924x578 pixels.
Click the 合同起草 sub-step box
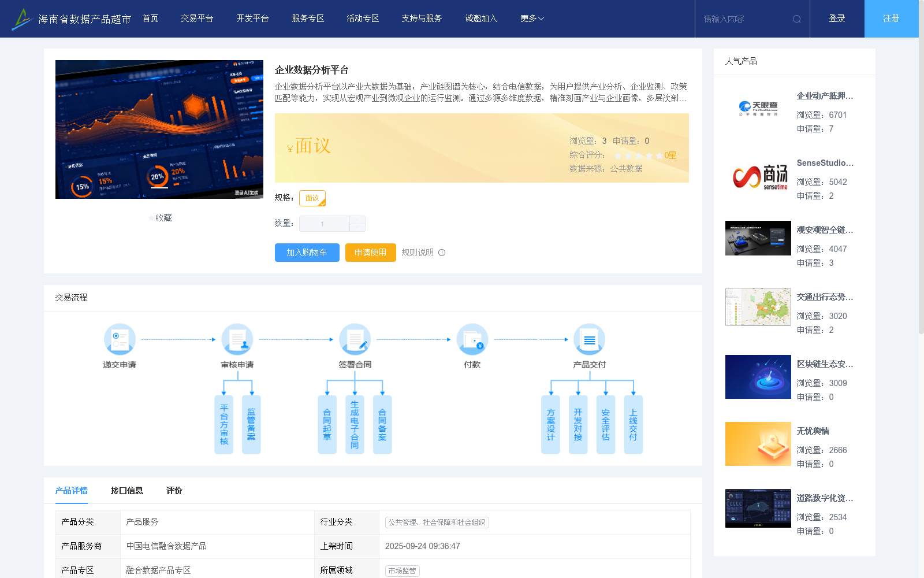(x=327, y=425)
